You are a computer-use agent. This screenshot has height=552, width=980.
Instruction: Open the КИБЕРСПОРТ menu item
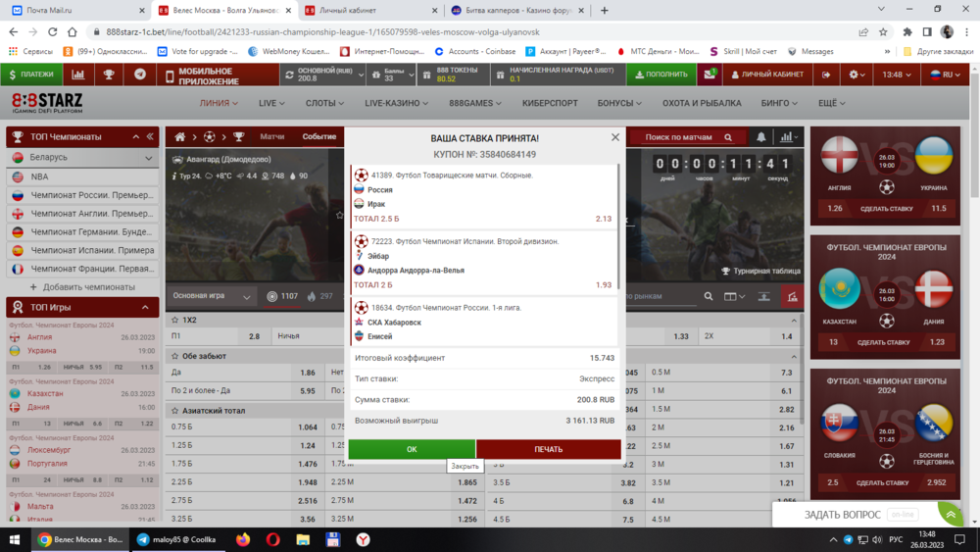point(550,103)
